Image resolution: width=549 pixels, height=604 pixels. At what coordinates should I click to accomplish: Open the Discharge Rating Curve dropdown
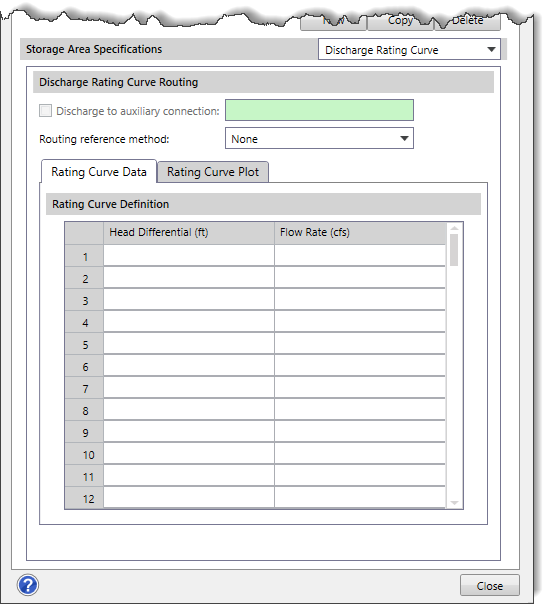[409, 49]
